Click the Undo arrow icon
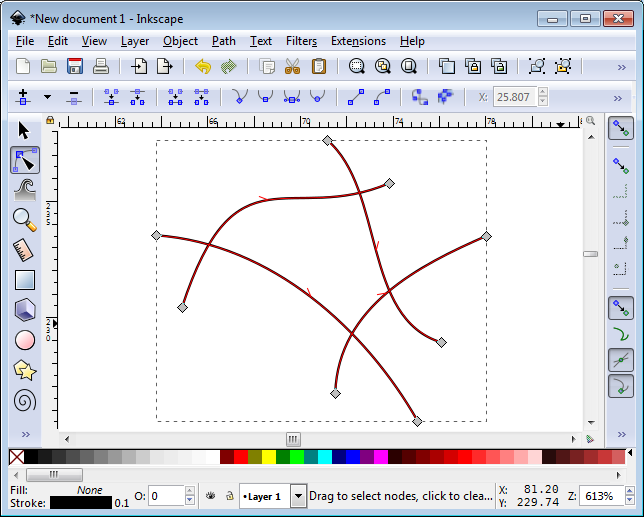Image resolution: width=644 pixels, height=517 pixels. click(203, 67)
